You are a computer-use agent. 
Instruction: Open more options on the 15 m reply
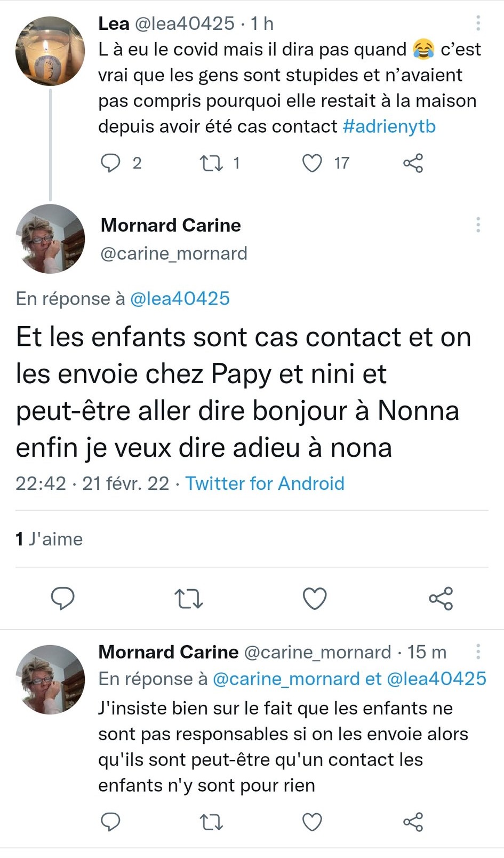[x=478, y=652]
